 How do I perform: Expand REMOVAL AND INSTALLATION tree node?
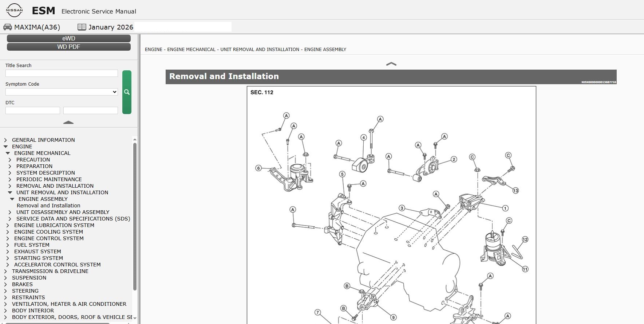coord(10,186)
